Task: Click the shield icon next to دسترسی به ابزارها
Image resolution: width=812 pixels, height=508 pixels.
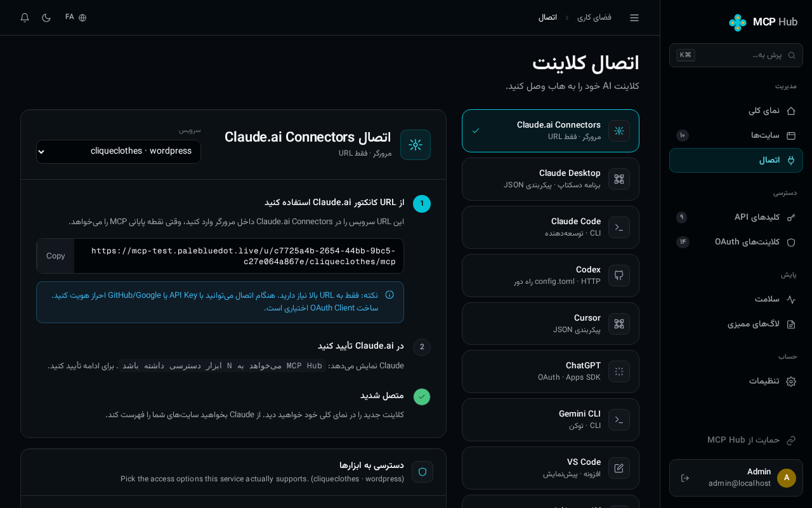Action: pos(422,472)
